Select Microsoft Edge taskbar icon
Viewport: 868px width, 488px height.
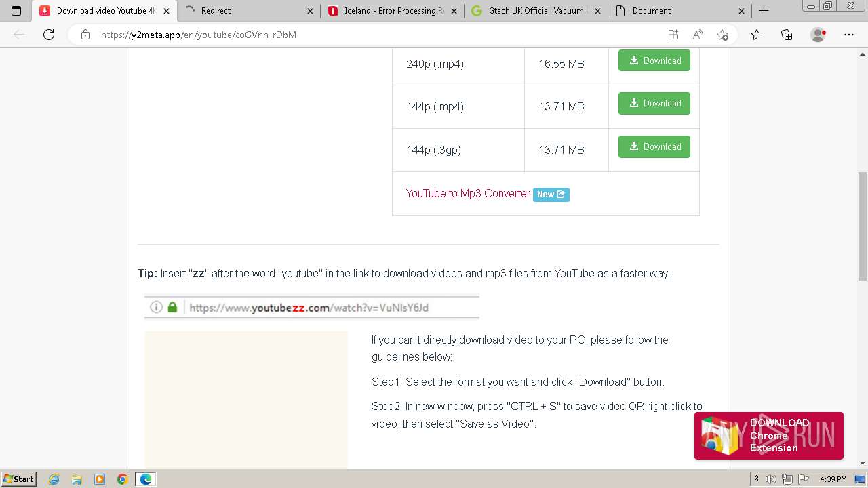click(x=146, y=479)
